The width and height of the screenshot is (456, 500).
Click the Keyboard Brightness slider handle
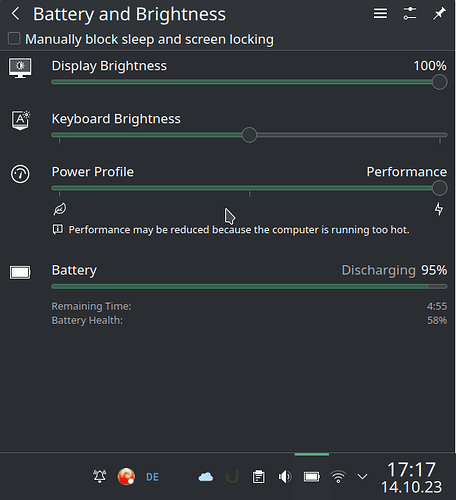pyautogui.click(x=249, y=135)
